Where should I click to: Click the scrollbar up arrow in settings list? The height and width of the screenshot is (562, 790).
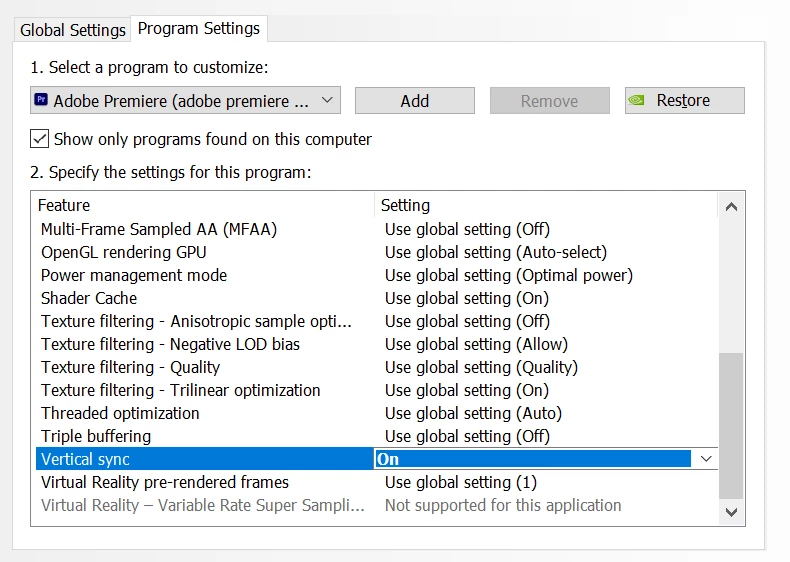(731, 207)
